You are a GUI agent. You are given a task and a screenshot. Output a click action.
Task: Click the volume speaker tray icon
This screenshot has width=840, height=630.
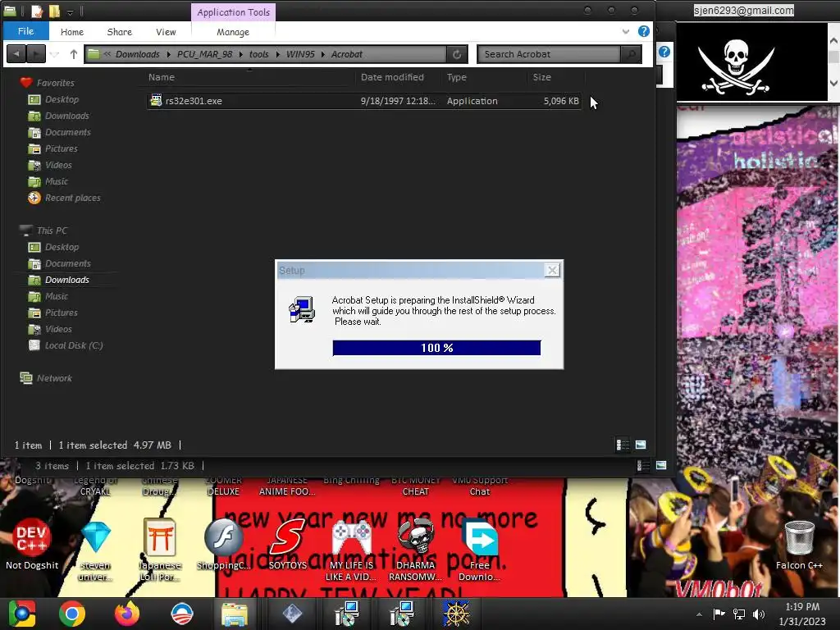pyautogui.click(x=759, y=614)
